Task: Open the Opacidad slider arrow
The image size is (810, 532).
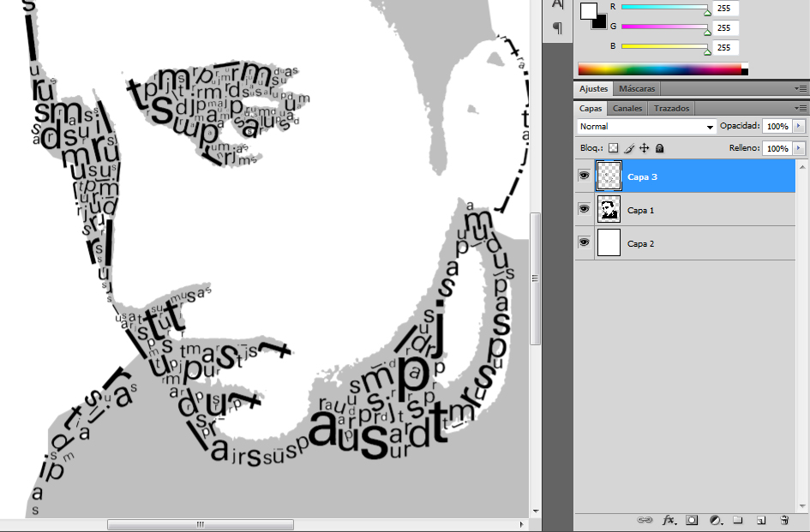Action: coord(799,126)
